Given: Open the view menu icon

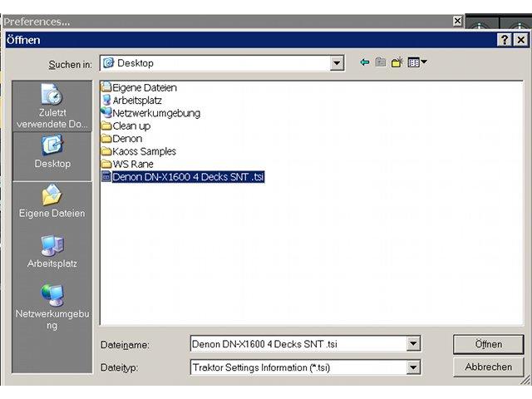Looking at the screenshot, I should 417,62.
